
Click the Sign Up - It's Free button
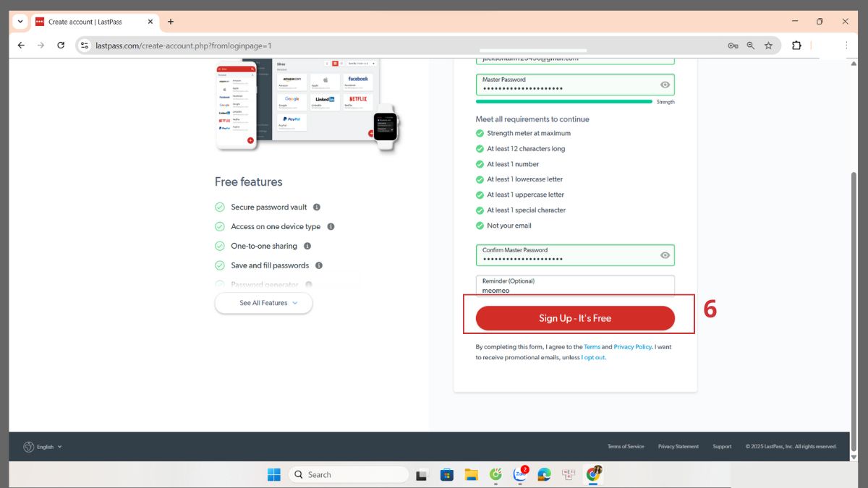pyautogui.click(x=575, y=318)
